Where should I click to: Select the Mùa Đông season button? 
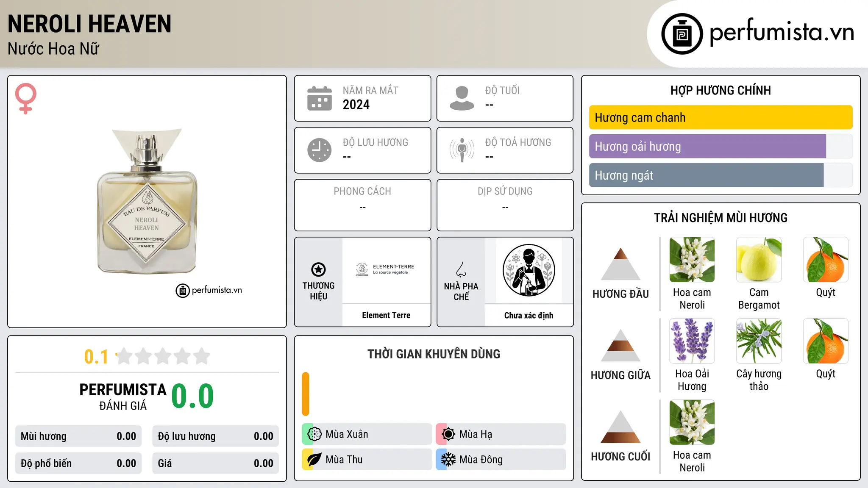pos(501,460)
